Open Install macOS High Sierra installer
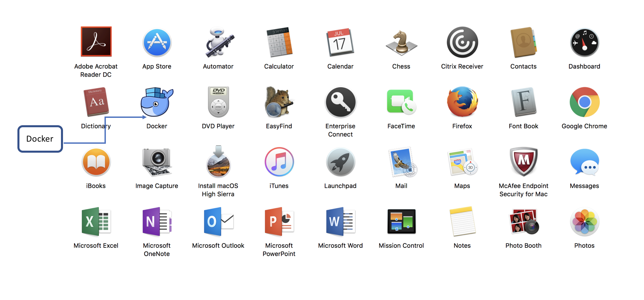This screenshot has width=644, height=300. point(218,162)
